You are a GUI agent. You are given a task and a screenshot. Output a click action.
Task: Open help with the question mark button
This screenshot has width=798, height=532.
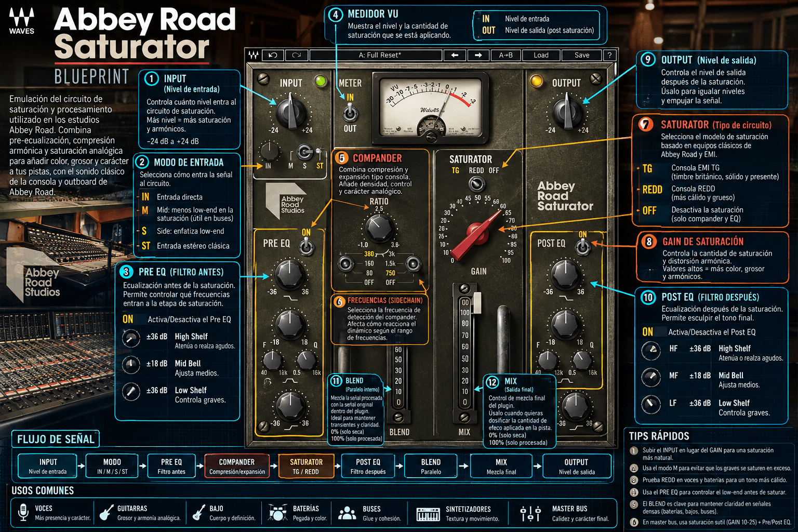[609, 55]
